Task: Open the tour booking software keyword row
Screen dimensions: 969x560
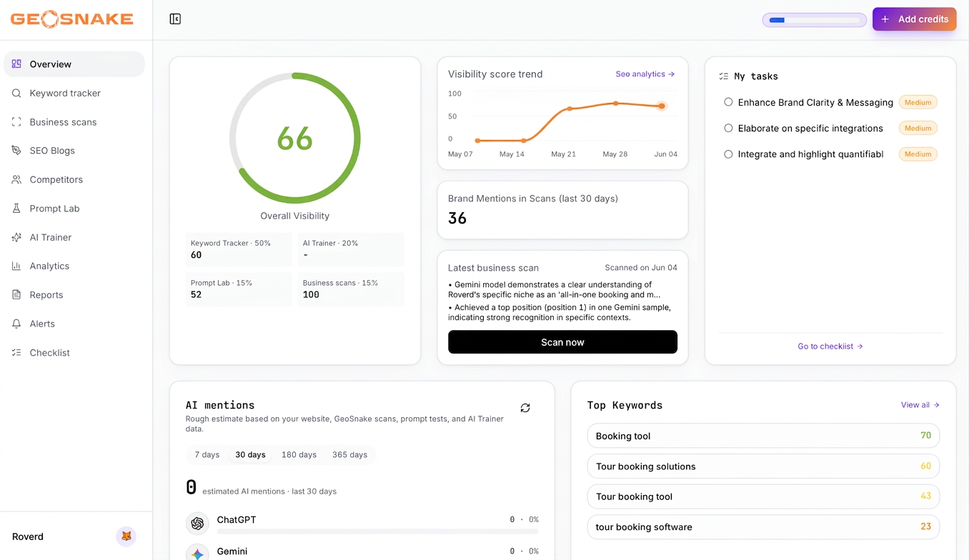Action: (x=763, y=527)
